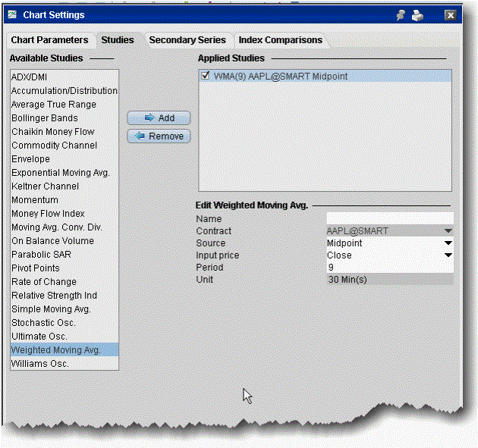The width and height of the screenshot is (478, 448).
Task: Choose Exponential Moving Avg. in the list
Action: pyautogui.click(x=60, y=173)
